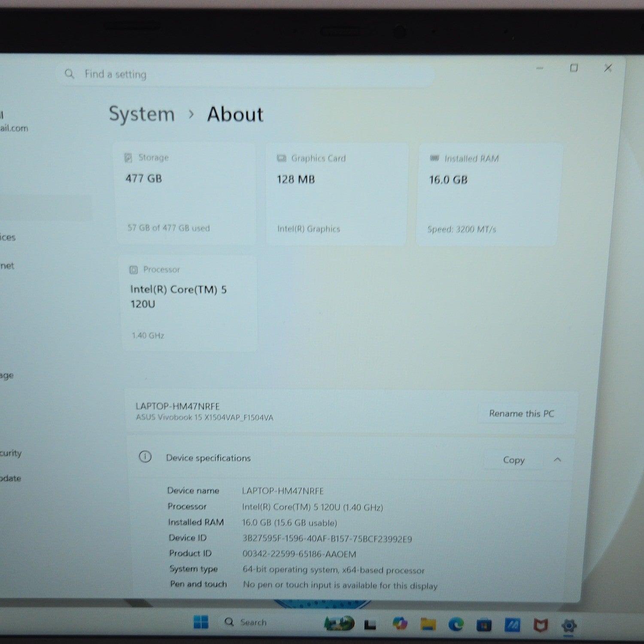Minimize the Settings window

pos(540,68)
